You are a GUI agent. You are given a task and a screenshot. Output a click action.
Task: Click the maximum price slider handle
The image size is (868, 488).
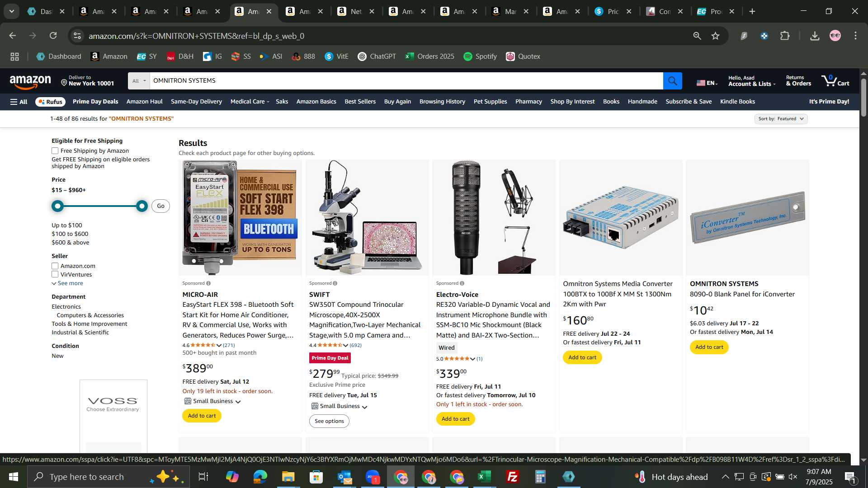142,206
